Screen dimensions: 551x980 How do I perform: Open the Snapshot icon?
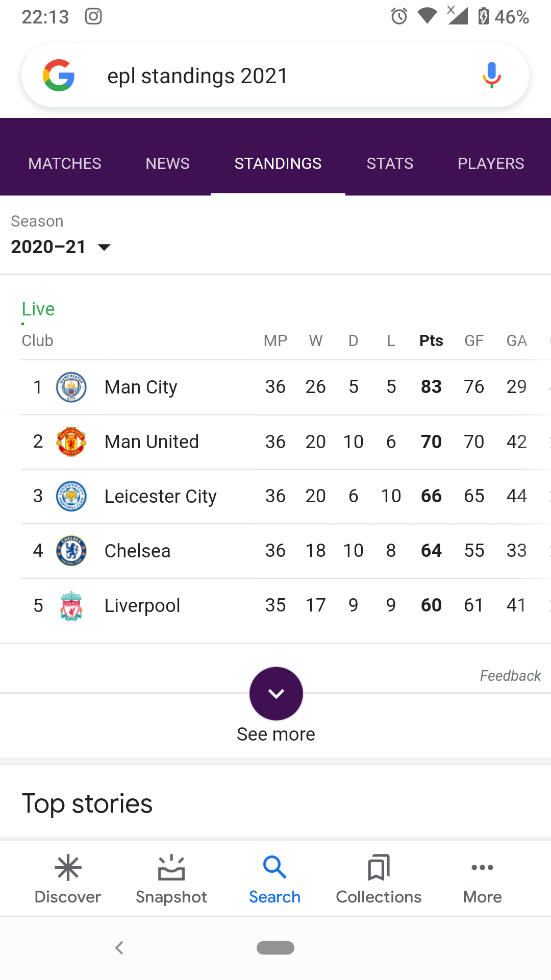[x=171, y=868]
